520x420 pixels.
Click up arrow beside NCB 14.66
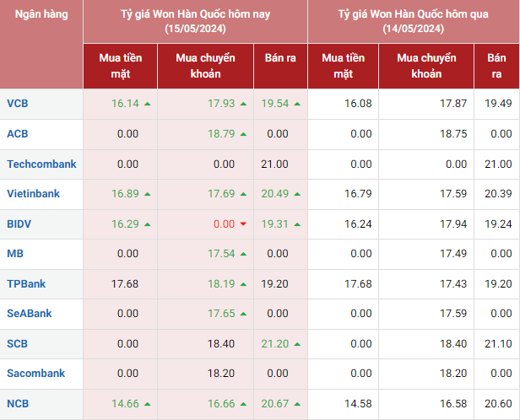(148, 404)
